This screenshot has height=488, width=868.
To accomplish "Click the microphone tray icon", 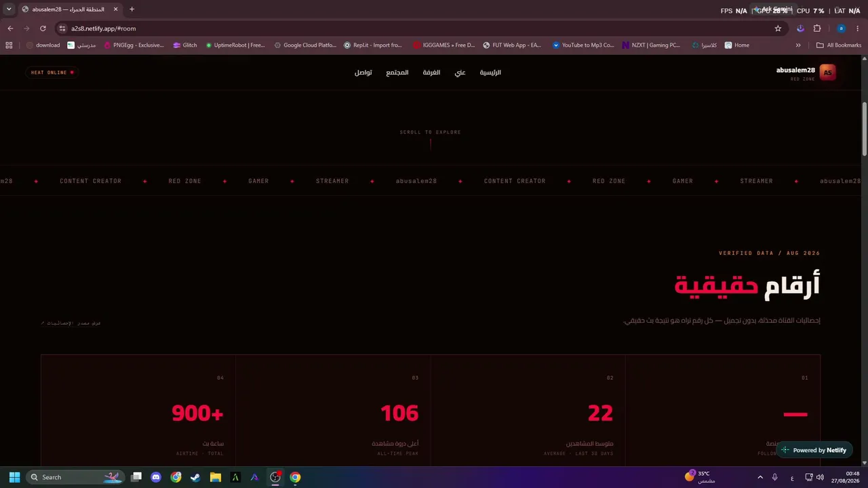I will [775, 477].
